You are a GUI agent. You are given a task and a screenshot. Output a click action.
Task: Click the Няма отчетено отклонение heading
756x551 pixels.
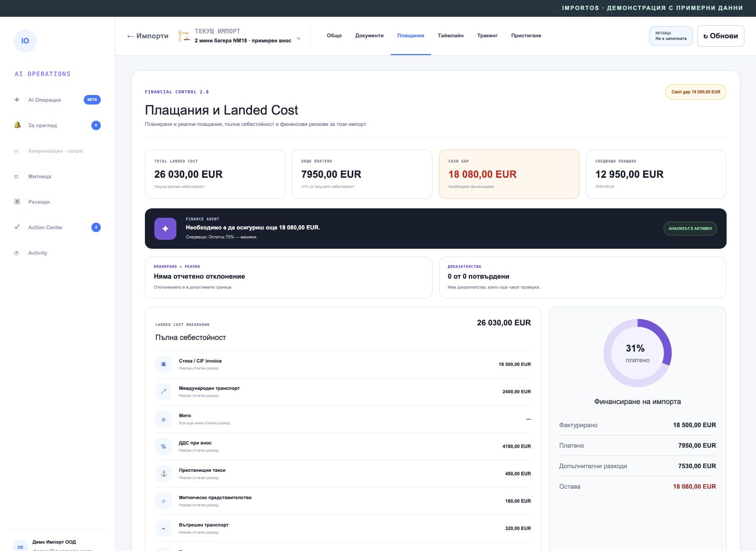point(199,277)
